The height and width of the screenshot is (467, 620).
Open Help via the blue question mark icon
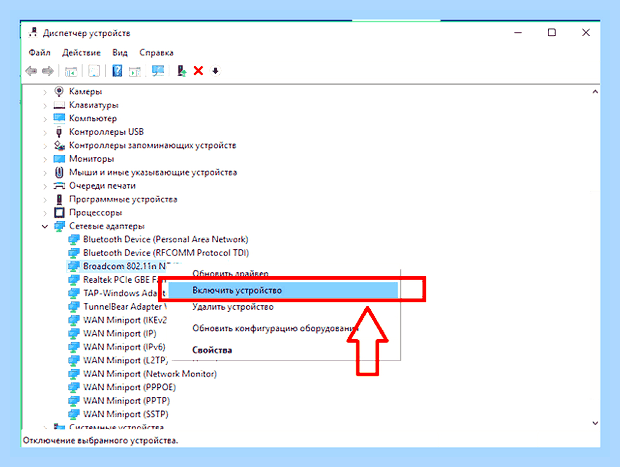117,71
